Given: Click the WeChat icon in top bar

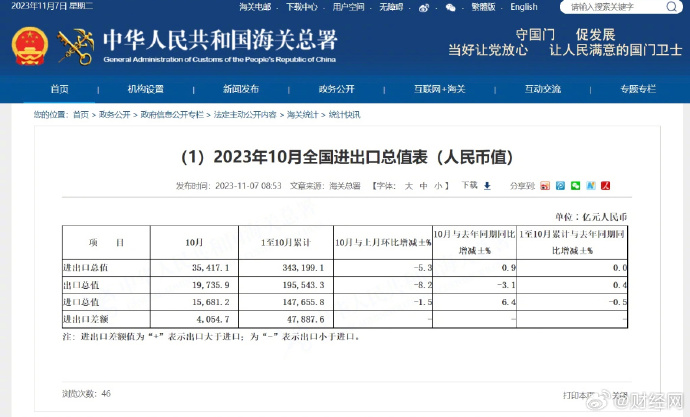Looking at the screenshot, I should coord(451,7).
